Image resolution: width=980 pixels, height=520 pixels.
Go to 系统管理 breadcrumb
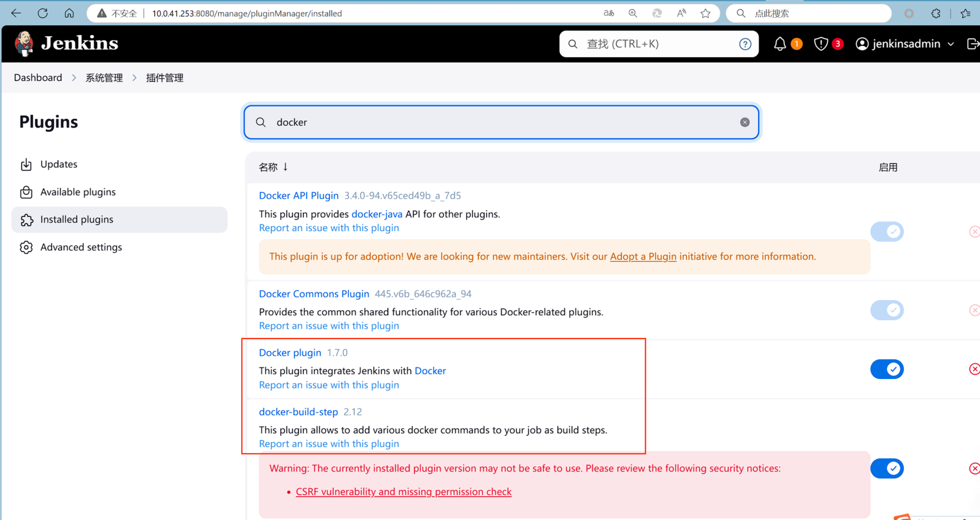click(104, 78)
